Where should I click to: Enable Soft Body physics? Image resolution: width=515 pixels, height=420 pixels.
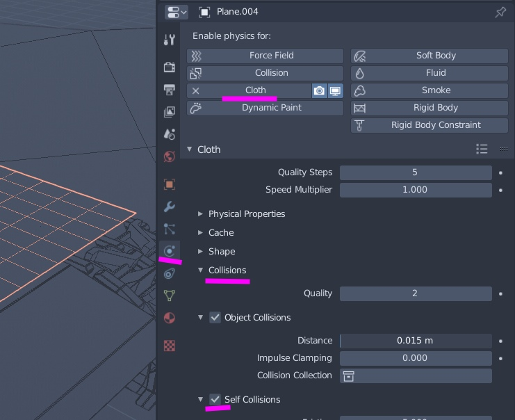(430, 56)
